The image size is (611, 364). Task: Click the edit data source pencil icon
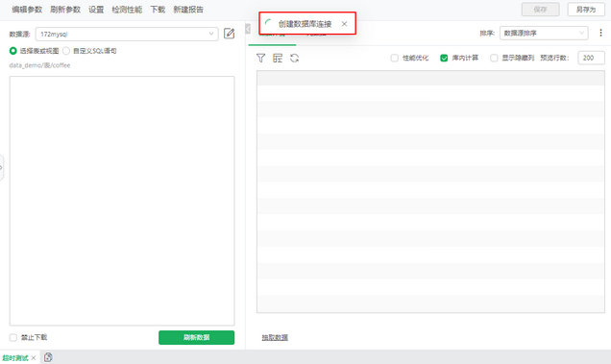click(229, 34)
